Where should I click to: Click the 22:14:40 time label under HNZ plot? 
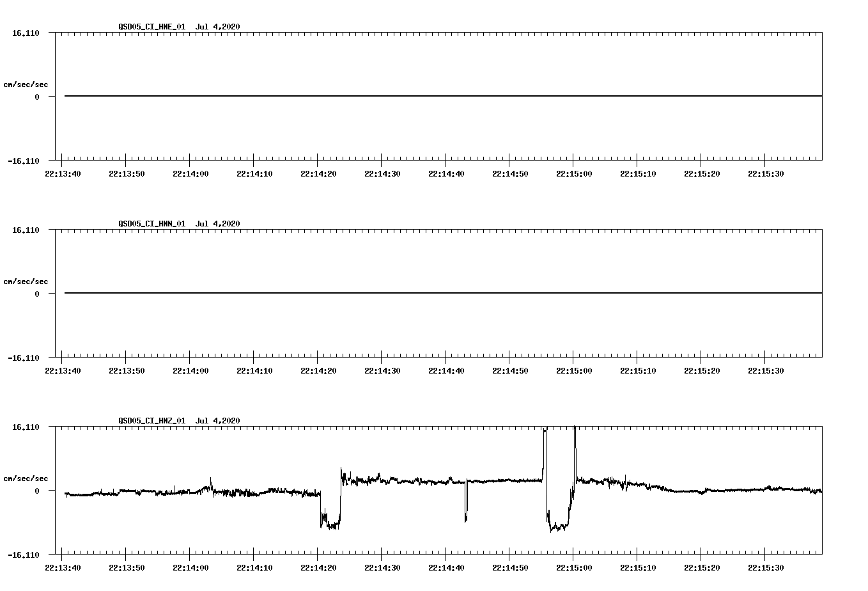pos(446,567)
